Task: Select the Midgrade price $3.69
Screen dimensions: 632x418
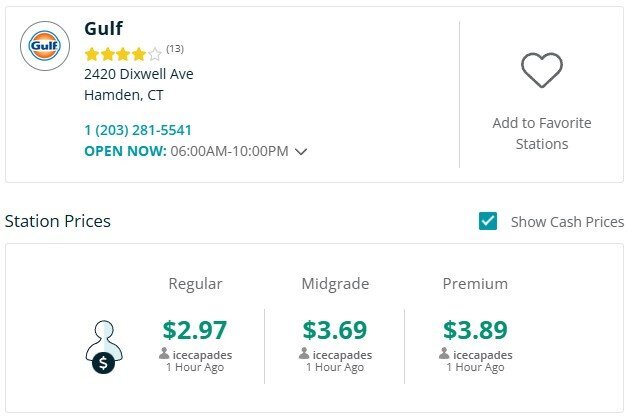Action: pyautogui.click(x=335, y=329)
